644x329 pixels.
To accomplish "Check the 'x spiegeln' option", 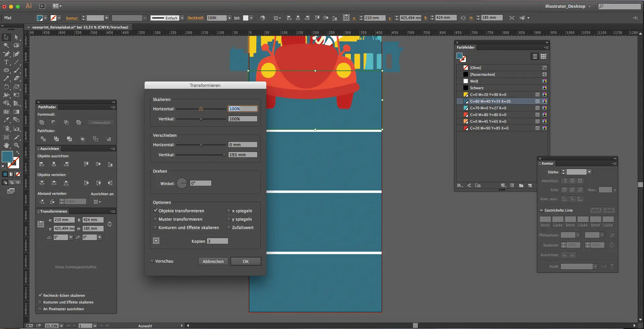I will [x=229, y=211].
